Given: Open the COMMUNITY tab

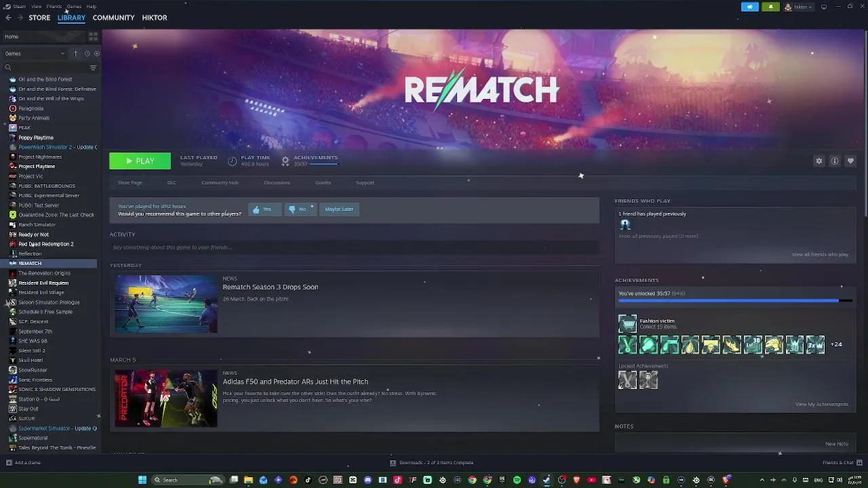Looking at the screenshot, I should pos(113,18).
